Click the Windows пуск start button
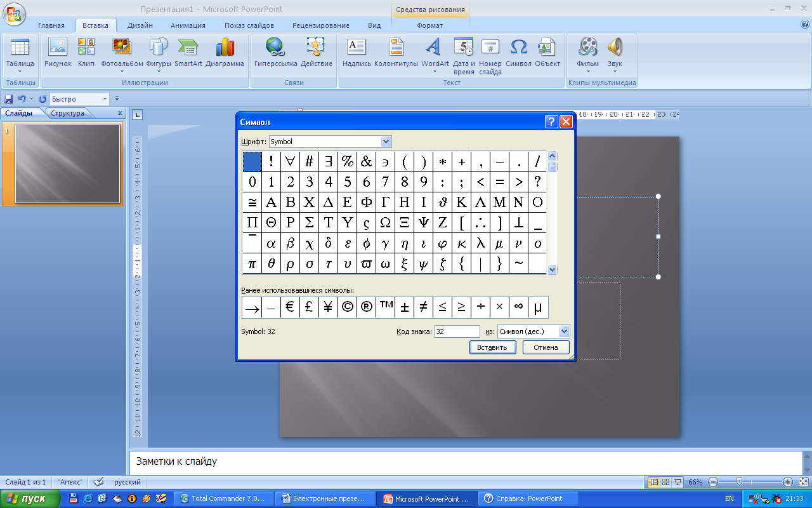 [x=30, y=498]
